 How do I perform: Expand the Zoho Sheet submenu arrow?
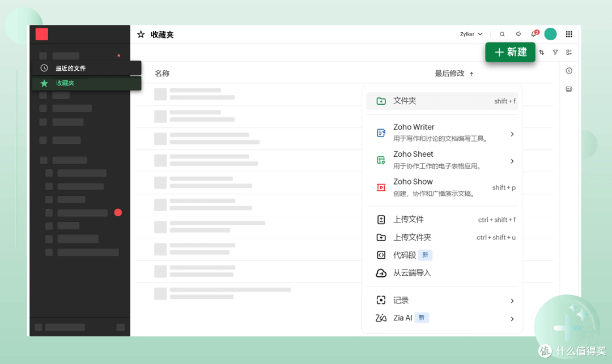click(512, 161)
